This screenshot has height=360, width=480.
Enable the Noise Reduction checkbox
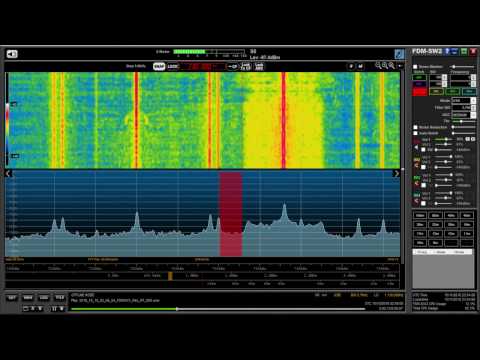[x=415, y=127]
